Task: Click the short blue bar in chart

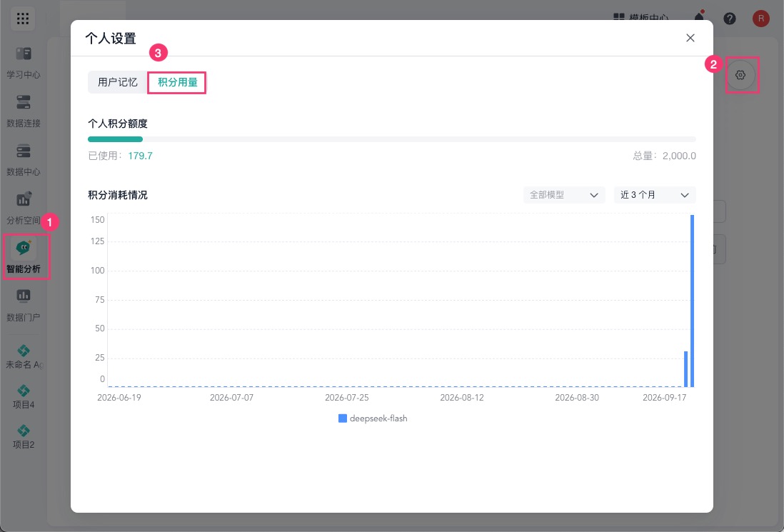Action: coord(686,369)
